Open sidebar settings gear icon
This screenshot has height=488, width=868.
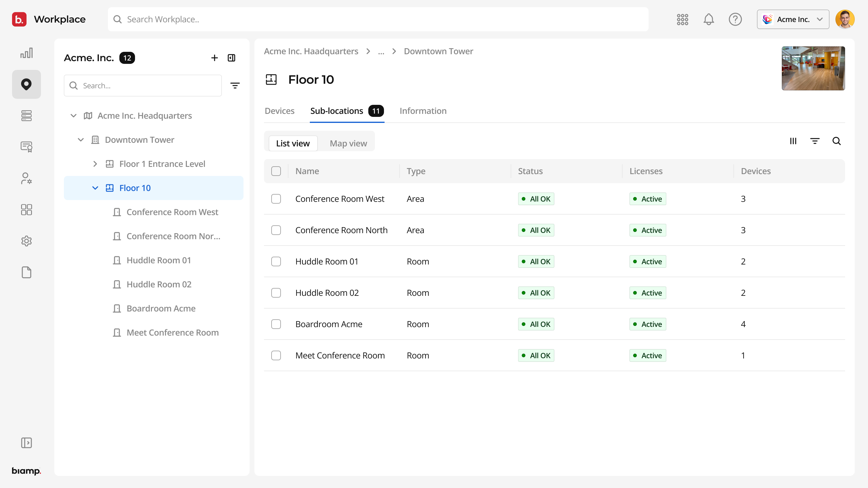click(26, 241)
